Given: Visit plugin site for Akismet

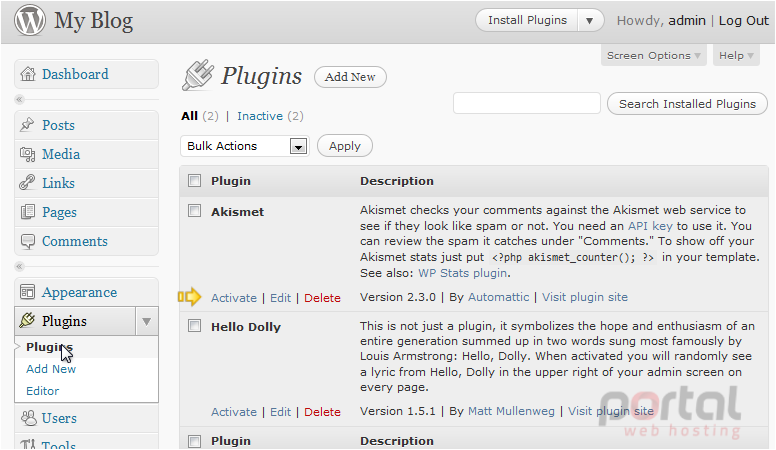Looking at the screenshot, I should coord(585,297).
